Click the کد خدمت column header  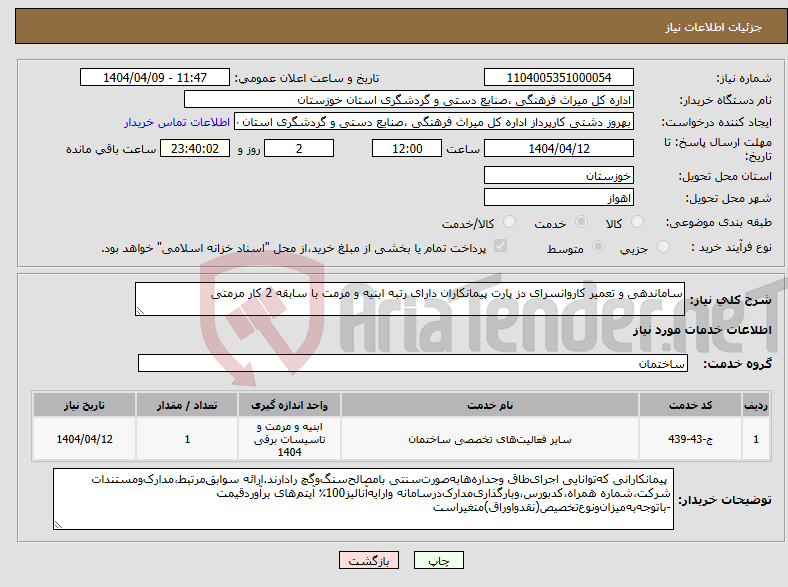tap(691, 405)
